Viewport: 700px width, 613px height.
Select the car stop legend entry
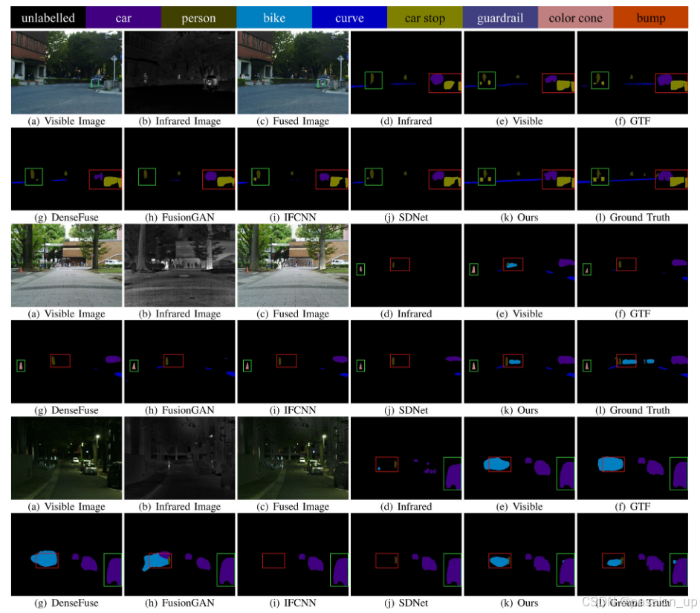click(x=424, y=17)
